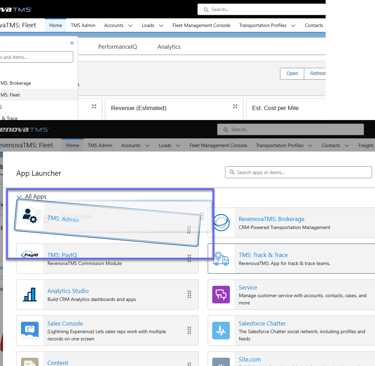The height and width of the screenshot is (366, 375).
Task: Open the TMS: Track & Trace link
Action: 263,255
